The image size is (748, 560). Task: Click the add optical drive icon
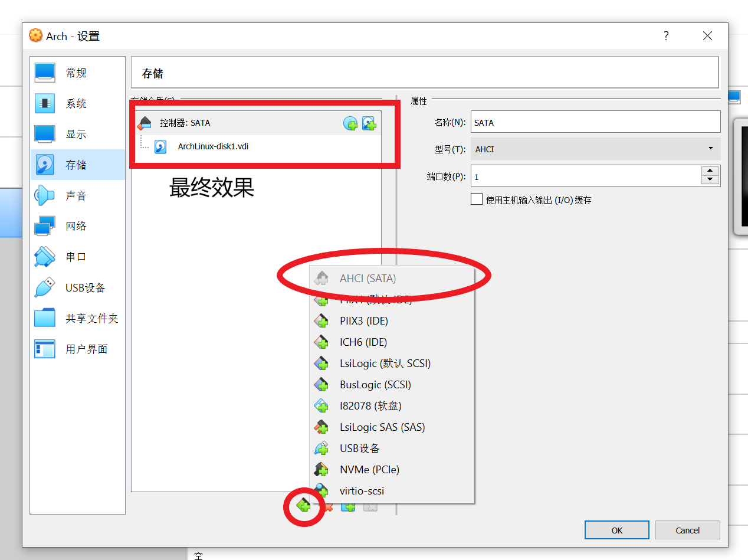[350, 123]
